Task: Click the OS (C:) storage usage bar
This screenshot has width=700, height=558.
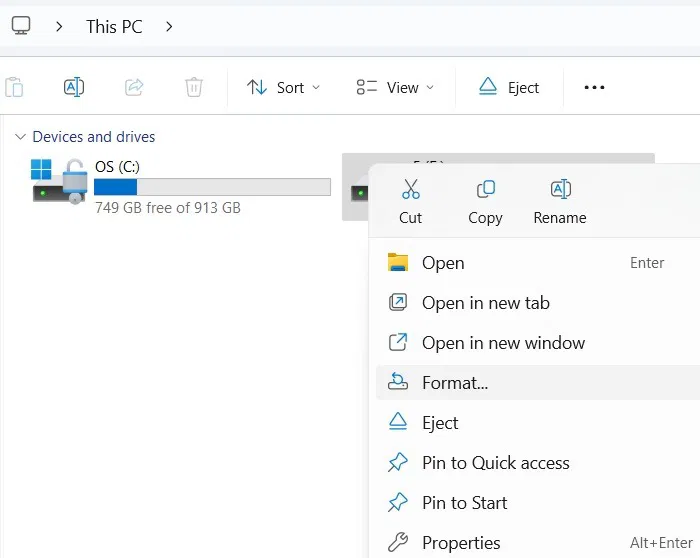Action: (x=212, y=187)
